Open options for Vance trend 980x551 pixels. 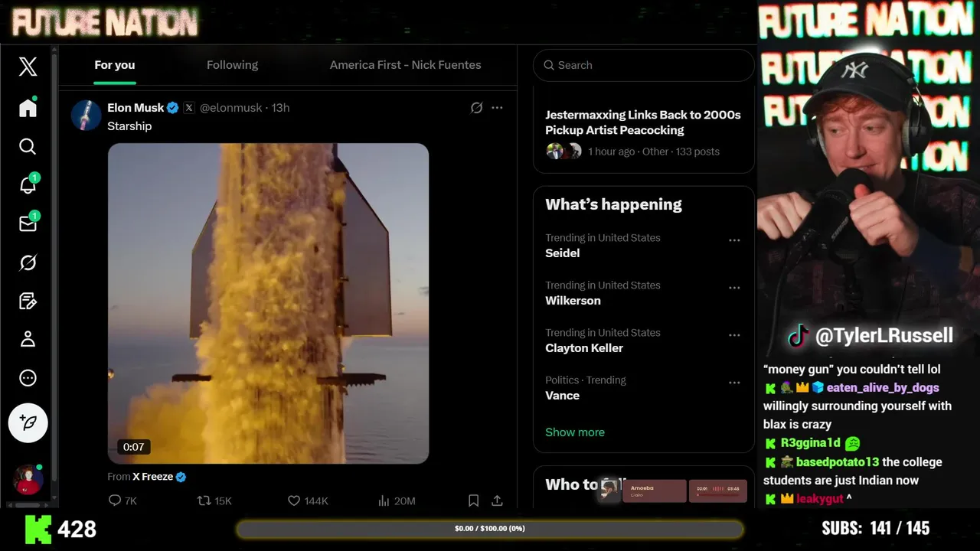coord(734,383)
